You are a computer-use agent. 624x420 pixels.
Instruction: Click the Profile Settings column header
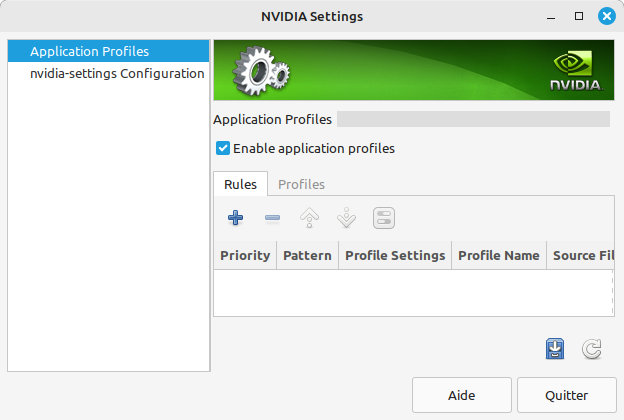click(x=395, y=255)
